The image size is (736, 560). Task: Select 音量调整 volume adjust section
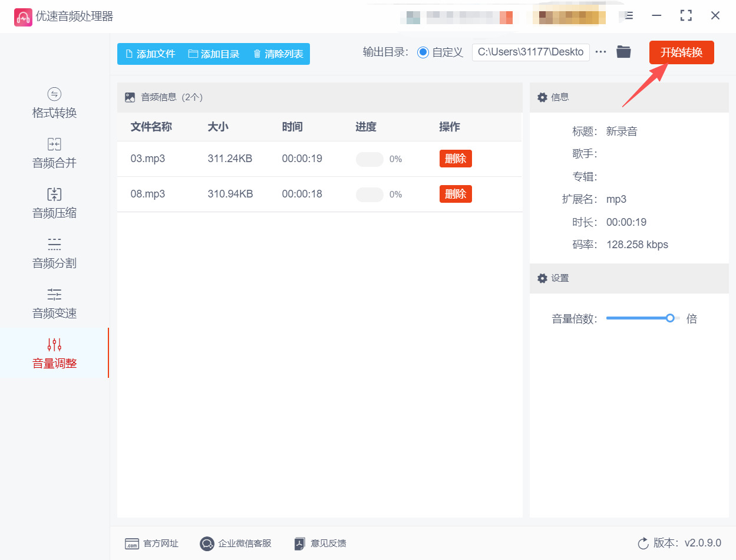54,354
